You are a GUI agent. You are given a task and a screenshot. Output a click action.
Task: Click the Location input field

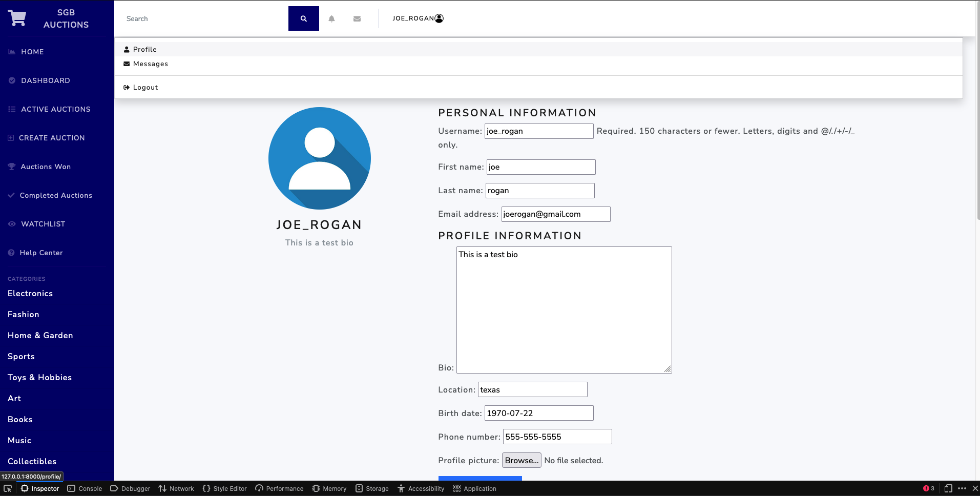point(533,389)
